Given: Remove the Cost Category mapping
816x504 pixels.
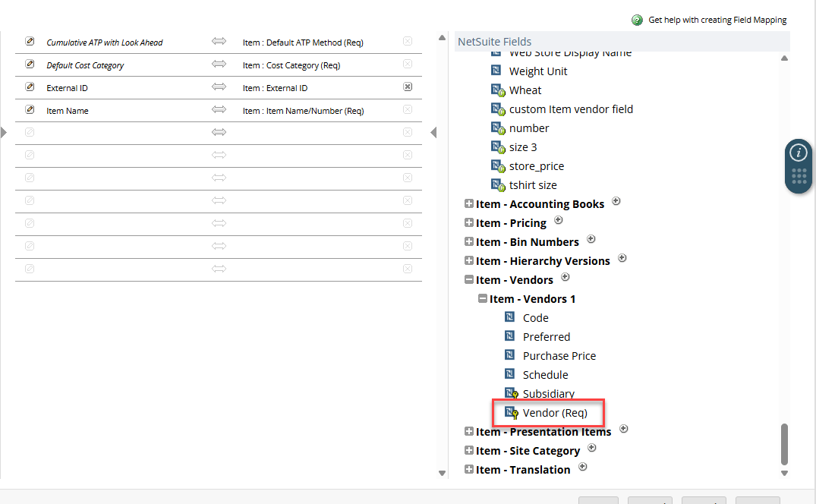Looking at the screenshot, I should click(x=408, y=64).
